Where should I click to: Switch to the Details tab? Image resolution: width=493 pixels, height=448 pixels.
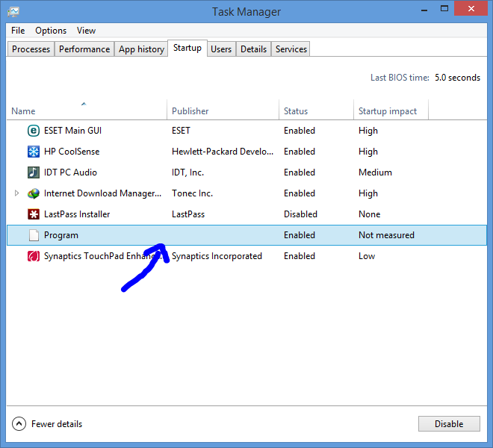pyautogui.click(x=253, y=49)
